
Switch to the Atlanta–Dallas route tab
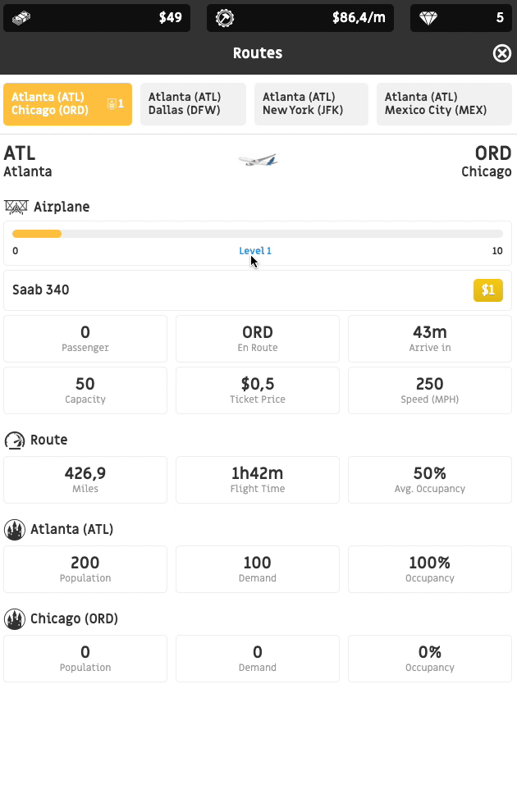[193, 104]
